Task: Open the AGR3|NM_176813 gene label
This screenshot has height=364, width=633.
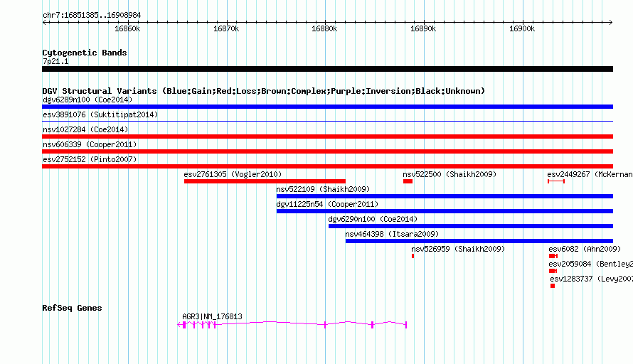Action: [x=212, y=317]
